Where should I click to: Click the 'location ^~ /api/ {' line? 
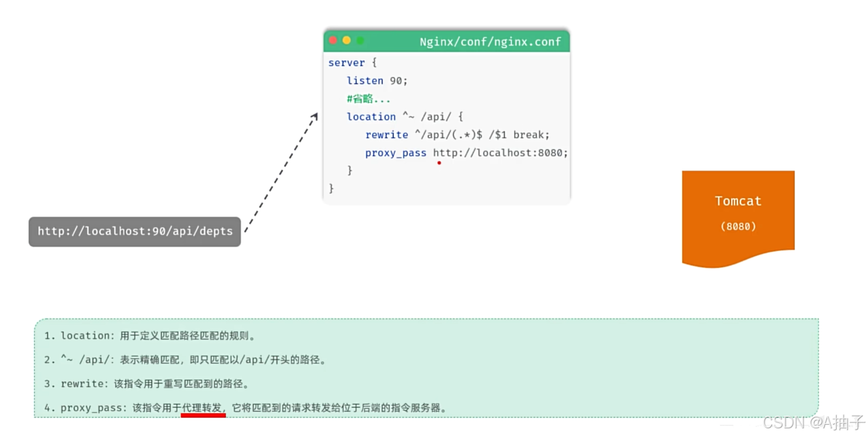pos(405,117)
